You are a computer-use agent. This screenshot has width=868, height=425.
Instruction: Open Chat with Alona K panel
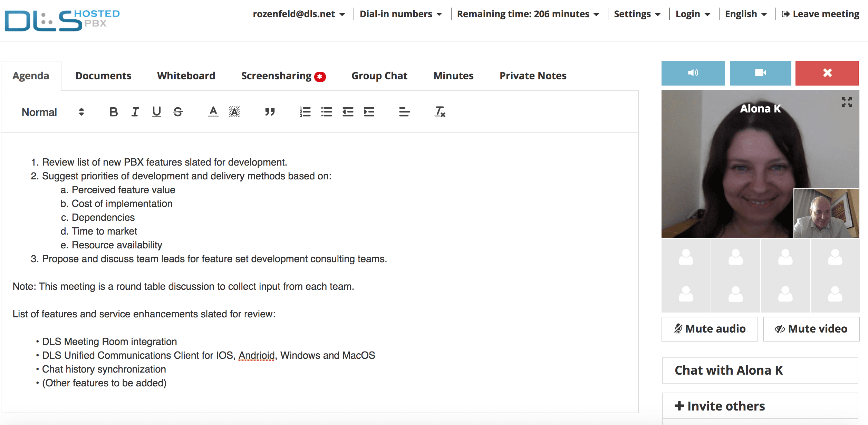[760, 370]
